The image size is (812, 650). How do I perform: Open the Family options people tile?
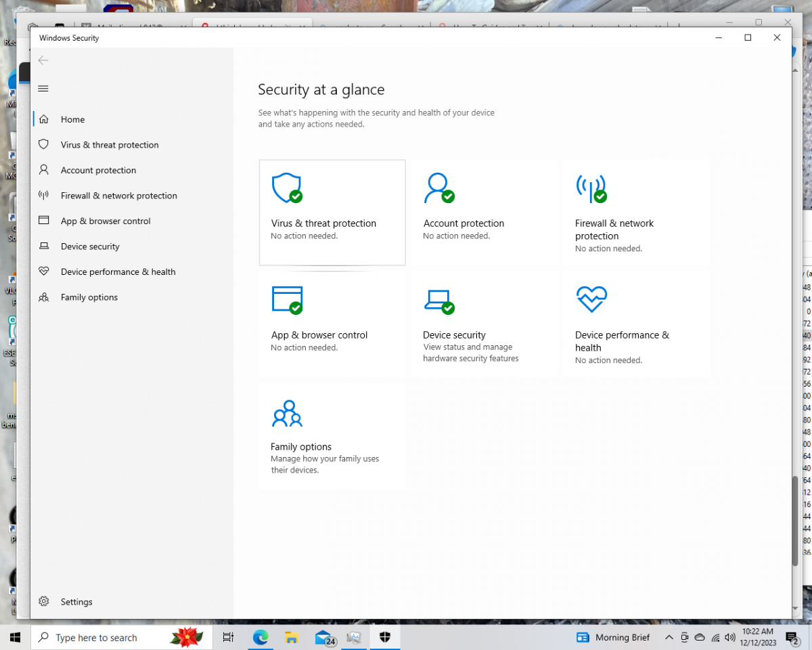tap(332, 436)
